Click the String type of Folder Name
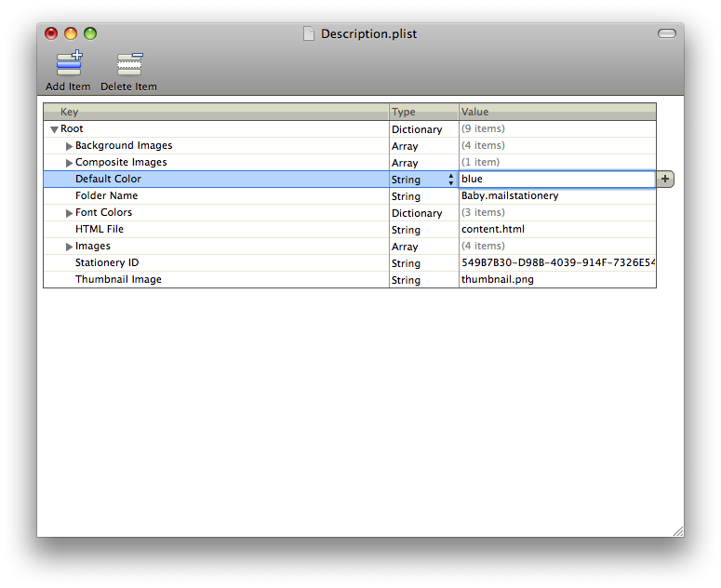Image resolution: width=721 pixels, height=588 pixels. click(x=406, y=196)
